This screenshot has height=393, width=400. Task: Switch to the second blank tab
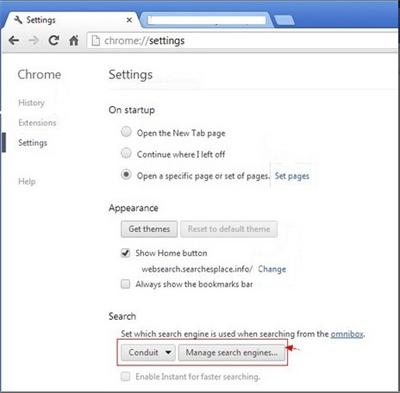[207, 20]
